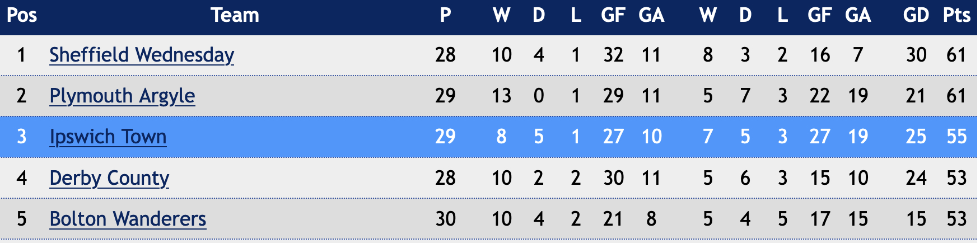Click the GD column header

[x=916, y=15]
